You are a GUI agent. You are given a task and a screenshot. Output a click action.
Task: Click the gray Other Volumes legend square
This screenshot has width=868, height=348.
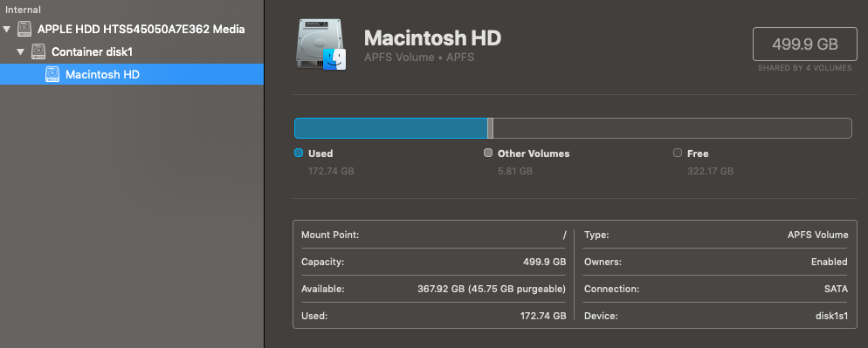click(487, 154)
